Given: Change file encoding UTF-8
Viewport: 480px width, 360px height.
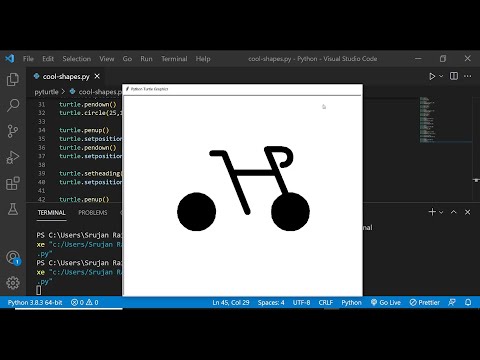Looking at the screenshot, I should click(301, 302).
